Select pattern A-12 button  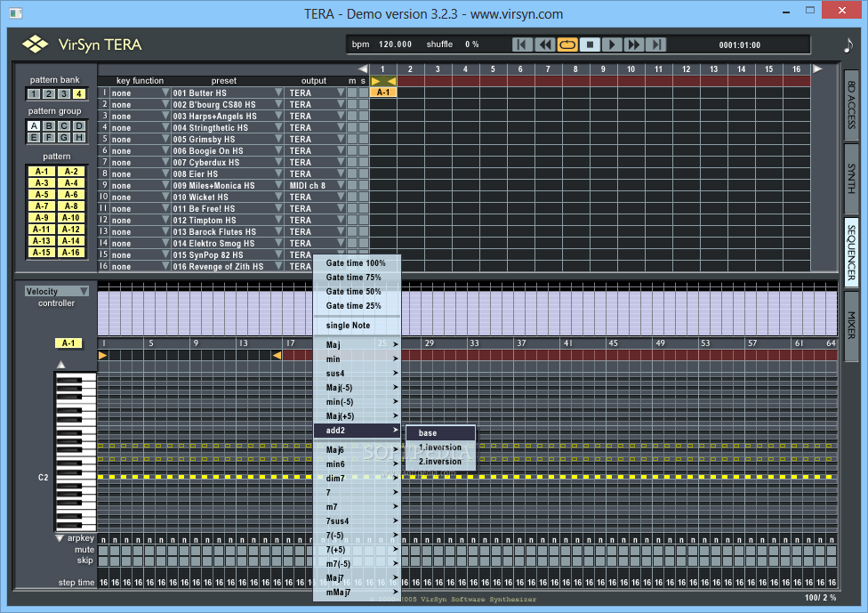(x=71, y=230)
